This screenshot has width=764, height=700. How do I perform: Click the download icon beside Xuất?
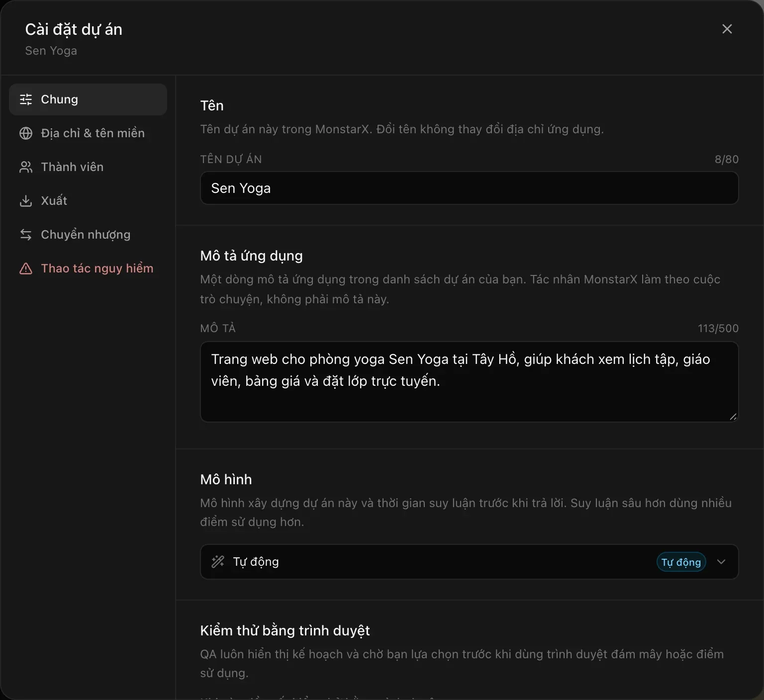(x=26, y=201)
